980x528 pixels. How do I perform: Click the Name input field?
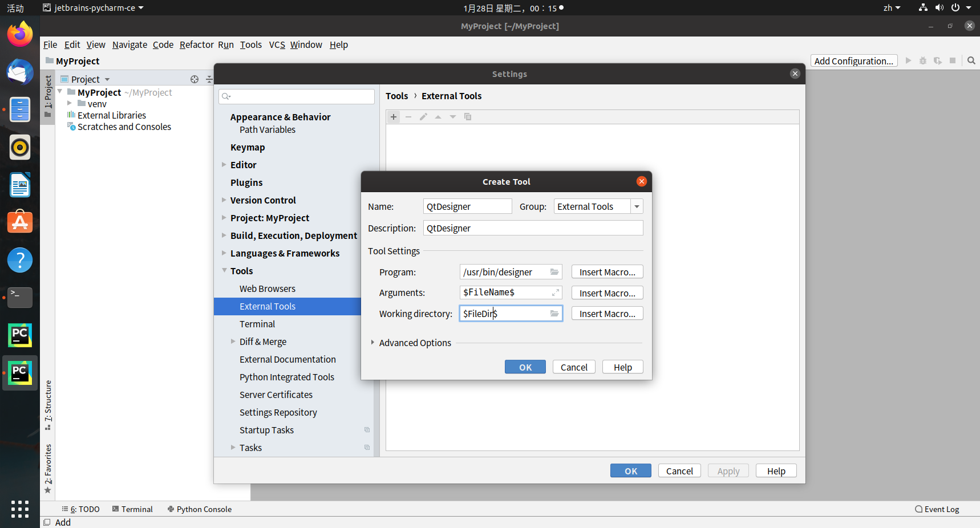click(x=468, y=206)
